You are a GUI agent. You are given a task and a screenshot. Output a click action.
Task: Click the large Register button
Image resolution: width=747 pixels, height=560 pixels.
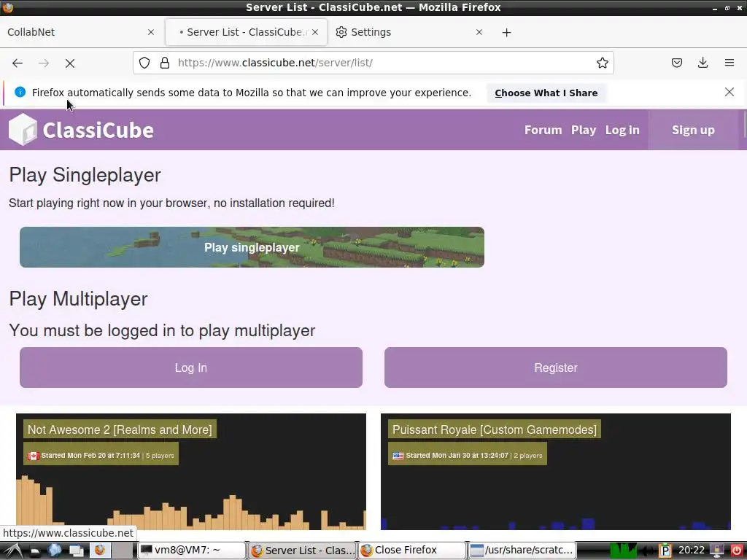coord(555,367)
